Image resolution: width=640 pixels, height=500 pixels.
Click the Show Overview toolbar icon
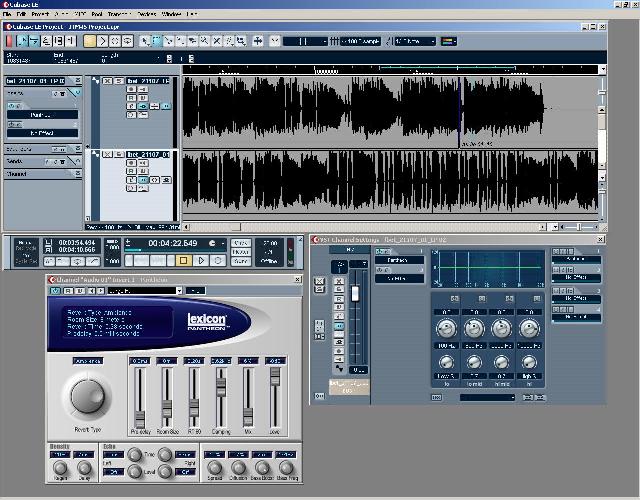coord(47,41)
